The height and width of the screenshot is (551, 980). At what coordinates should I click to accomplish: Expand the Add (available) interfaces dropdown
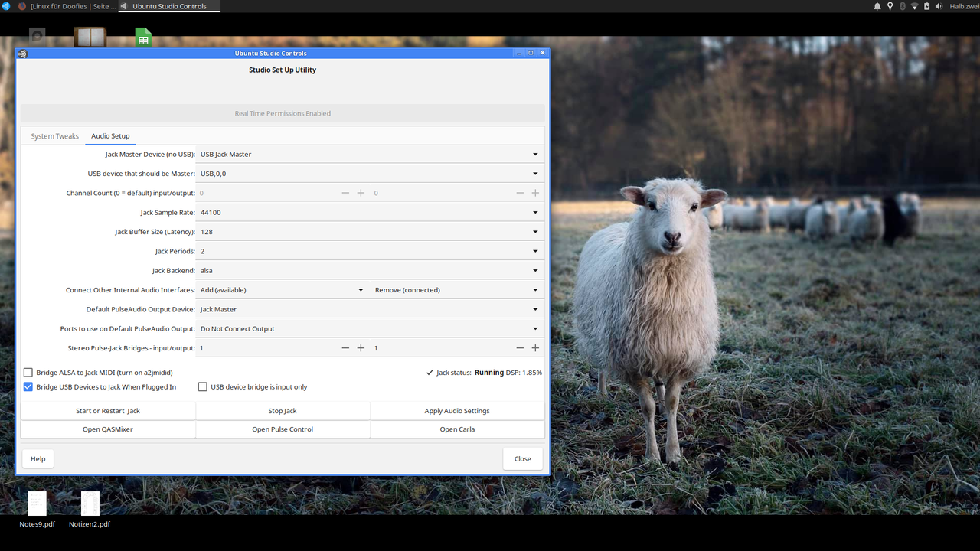283,290
